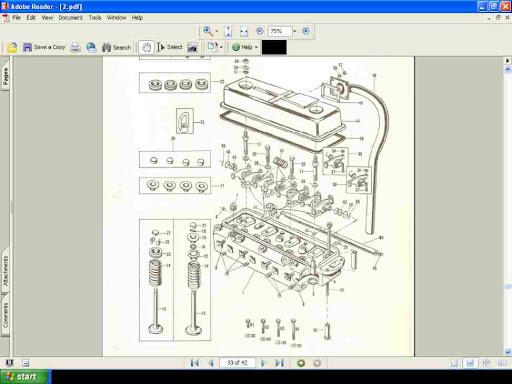Open the Document menu

coord(70,18)
